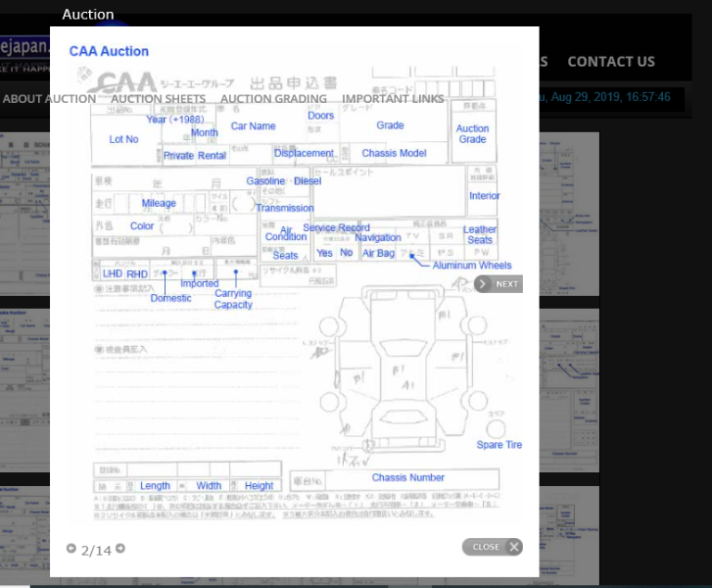Click the 'Transmission' label
This screenshot has width=712, height=588.
[x=285, y=208]
